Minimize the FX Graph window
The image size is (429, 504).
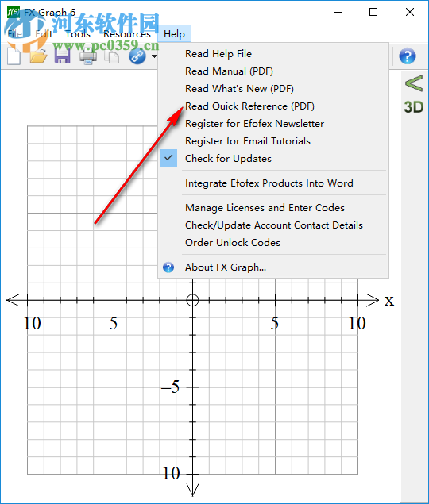(338, 12)
